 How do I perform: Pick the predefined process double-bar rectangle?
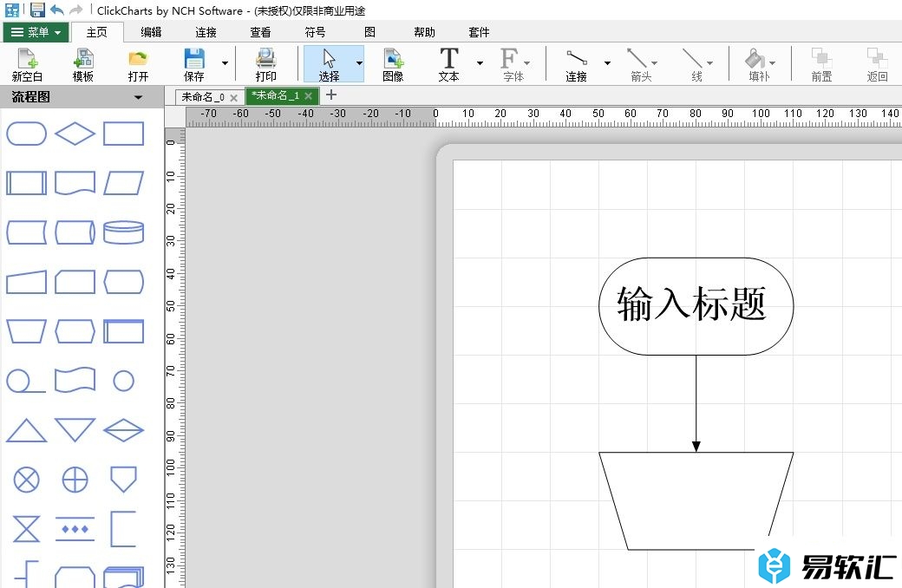tap(27, 183)
